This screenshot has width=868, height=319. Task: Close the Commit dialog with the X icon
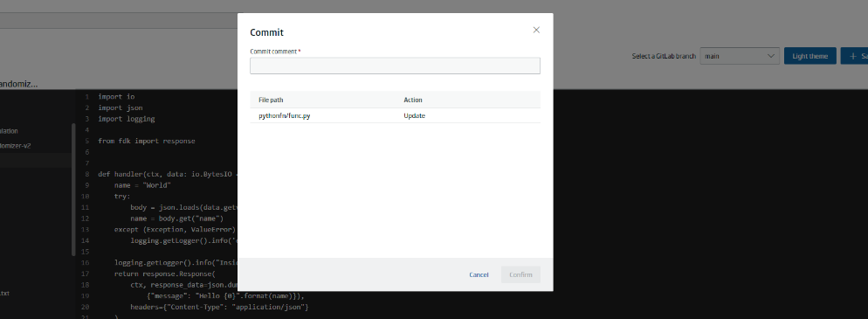536,30
